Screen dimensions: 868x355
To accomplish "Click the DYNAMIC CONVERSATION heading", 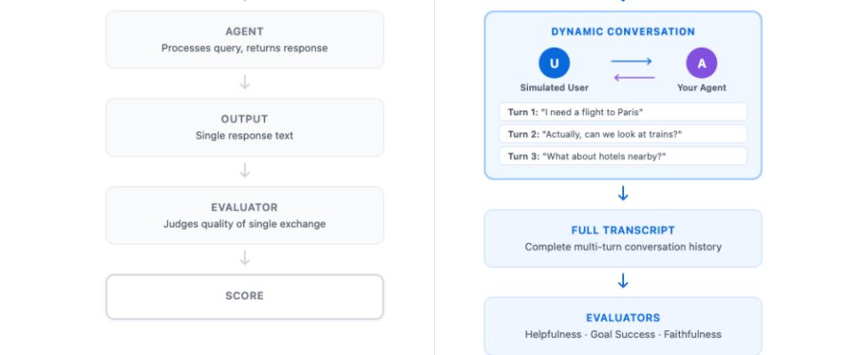I will 623,32.
